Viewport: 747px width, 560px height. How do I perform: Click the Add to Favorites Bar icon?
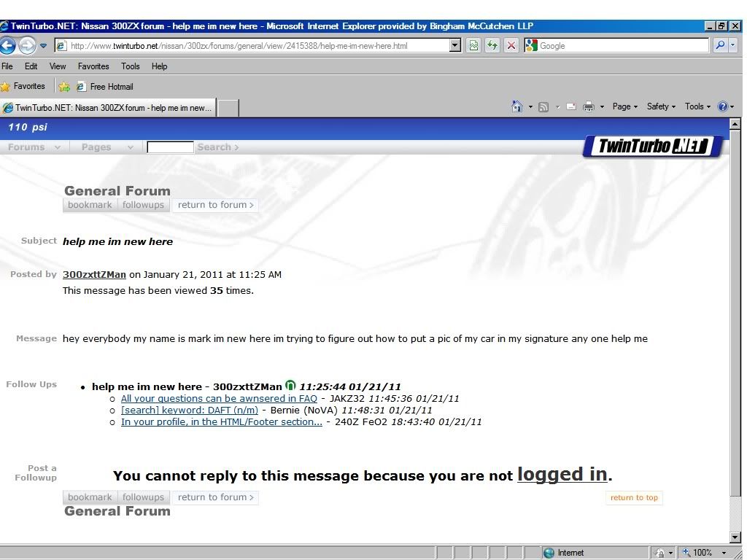[x=64, y=87]
